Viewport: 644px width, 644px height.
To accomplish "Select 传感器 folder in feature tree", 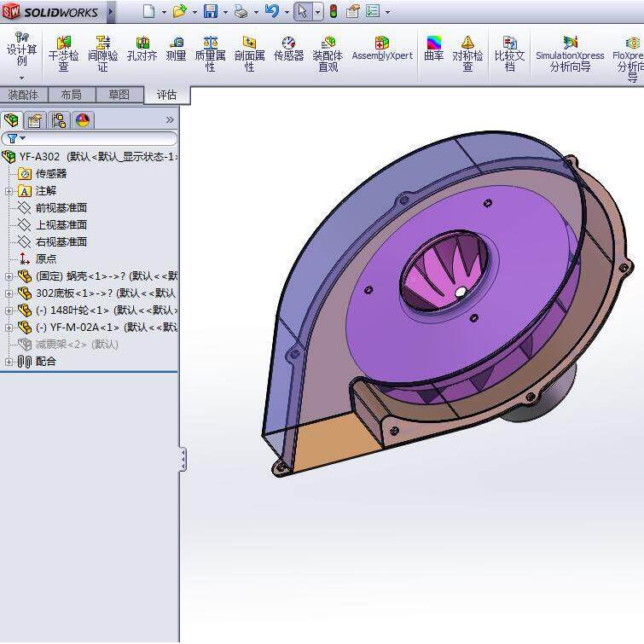I will tap(43, 174).
